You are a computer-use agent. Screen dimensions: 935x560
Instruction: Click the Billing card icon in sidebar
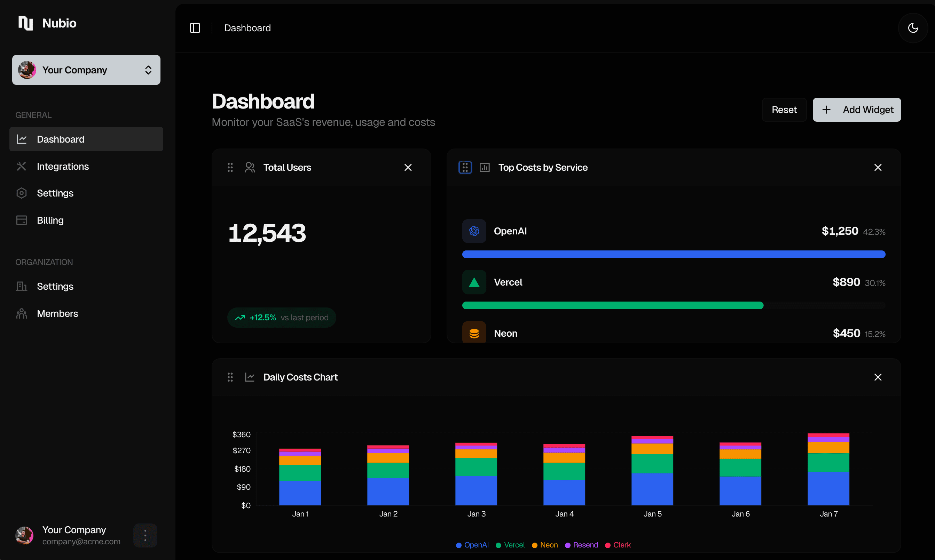coord(22,220)
